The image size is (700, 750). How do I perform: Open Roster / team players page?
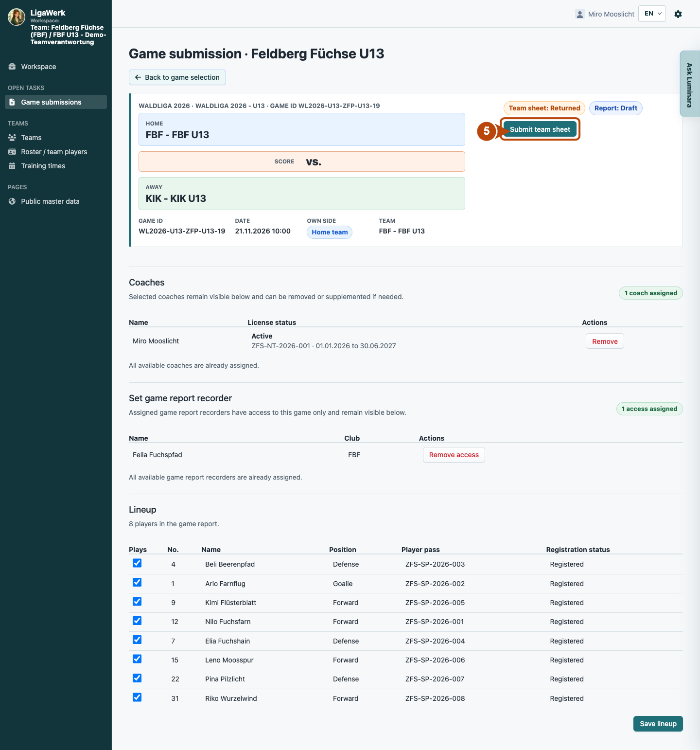point(56,152)
